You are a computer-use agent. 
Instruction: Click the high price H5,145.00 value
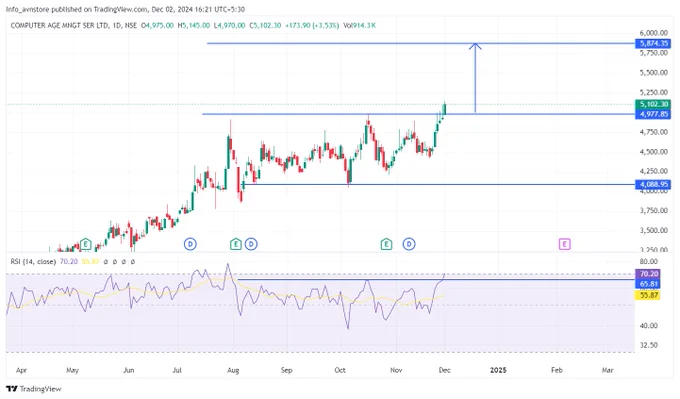click(x=194, y=26)
